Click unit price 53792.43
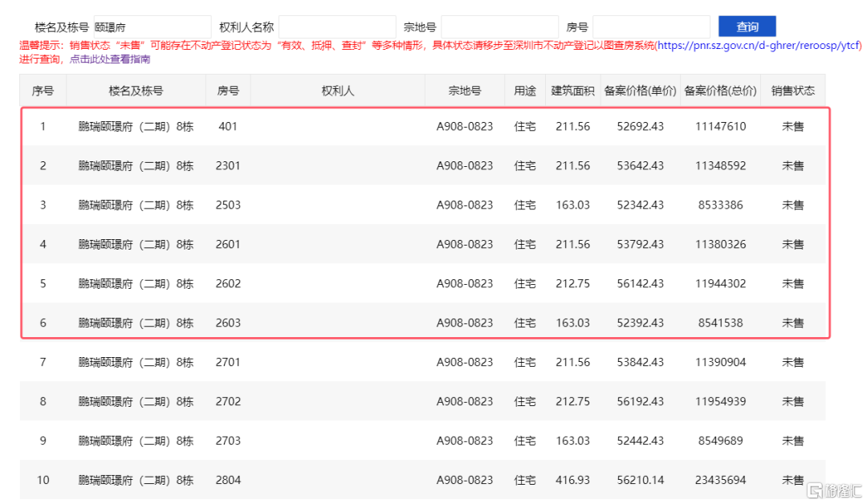This screenshot has width=867, height=504. click(641, 244)
